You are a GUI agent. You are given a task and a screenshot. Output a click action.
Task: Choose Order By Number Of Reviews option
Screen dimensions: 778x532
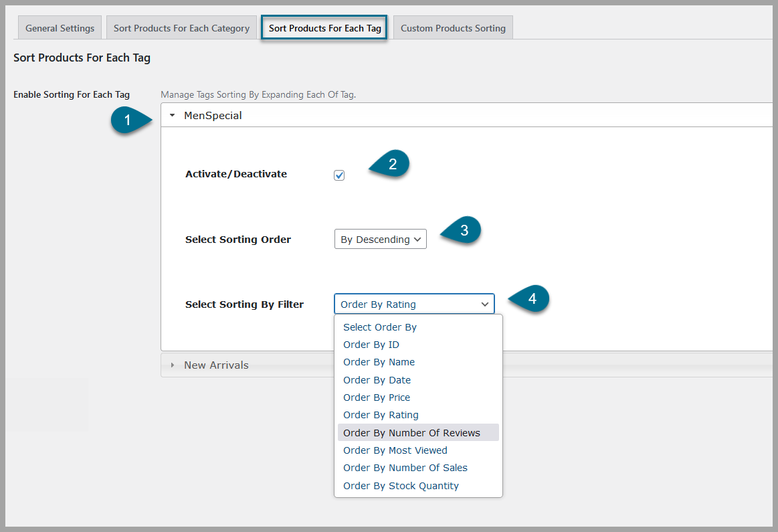[x=411, y=433]
